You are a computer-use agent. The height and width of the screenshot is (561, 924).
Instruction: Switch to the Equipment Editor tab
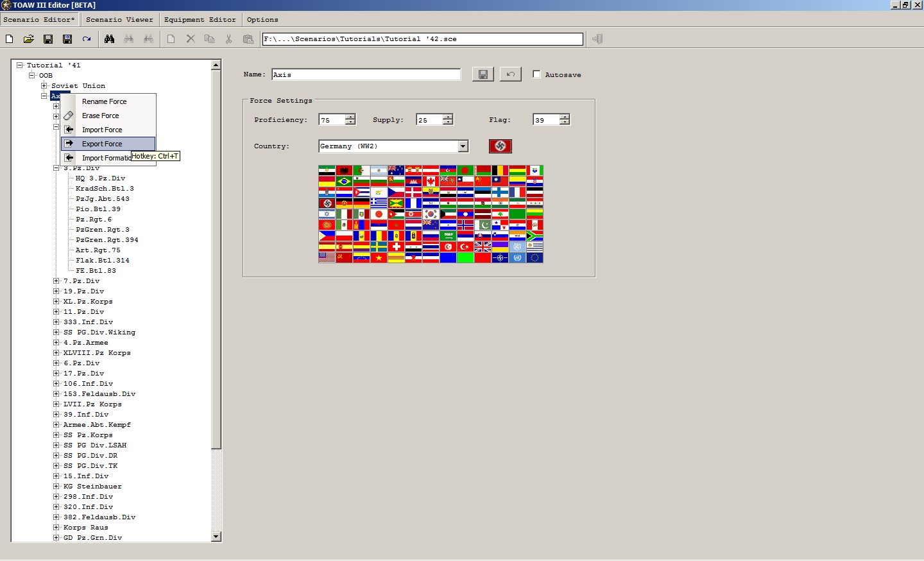pyautogui.click(x=200, y=20)
